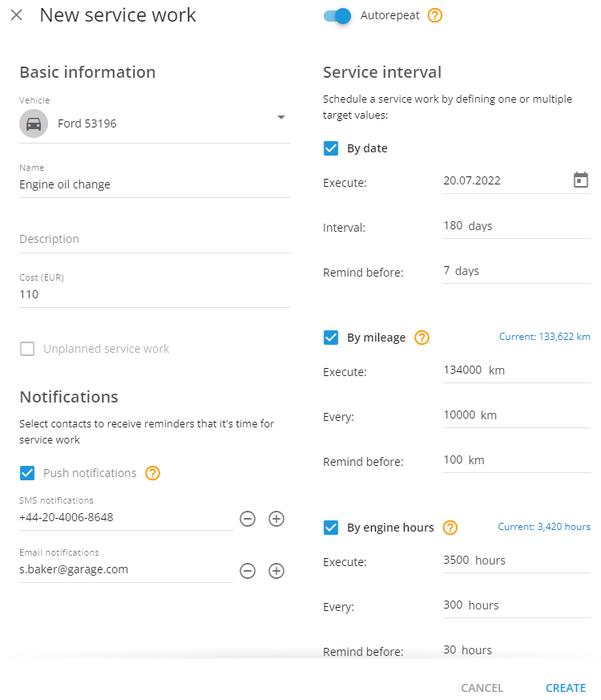
Task: Remove the SMS notification phone number
Action: (248, 519)
